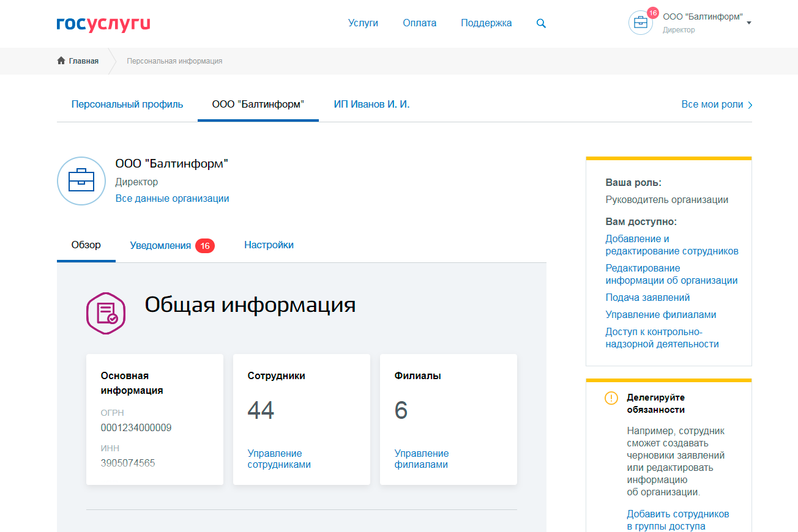Click the yellow exclamation warning icon
Viewport: 798px width, 532px height.
tap(611, 398)
